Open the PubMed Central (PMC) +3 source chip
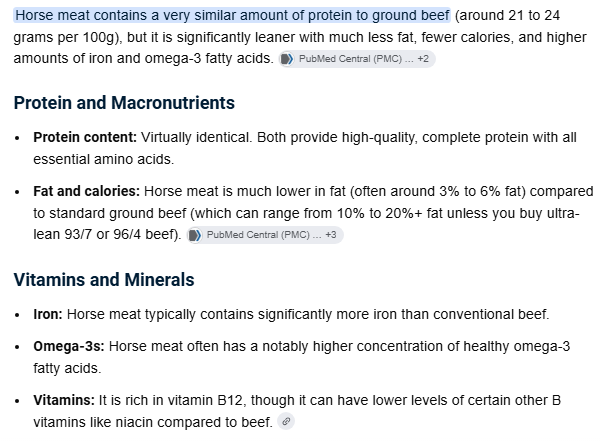 click(x=265, y=235)
